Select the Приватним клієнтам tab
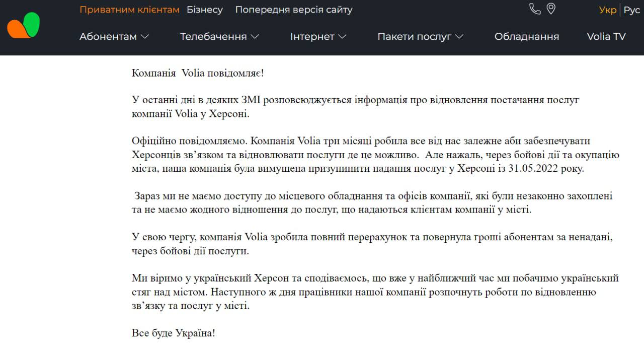This screenshot has height=343, width=644. tap(129, 10)
